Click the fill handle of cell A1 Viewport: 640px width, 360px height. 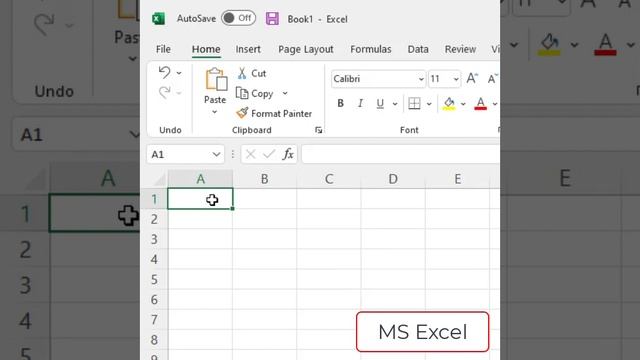tap(232, 209)
